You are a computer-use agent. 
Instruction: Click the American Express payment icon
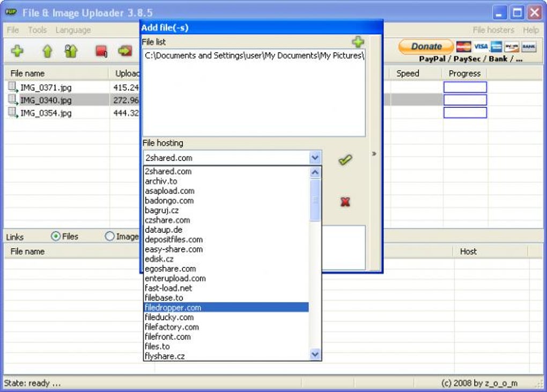click(x=496, y=46)
